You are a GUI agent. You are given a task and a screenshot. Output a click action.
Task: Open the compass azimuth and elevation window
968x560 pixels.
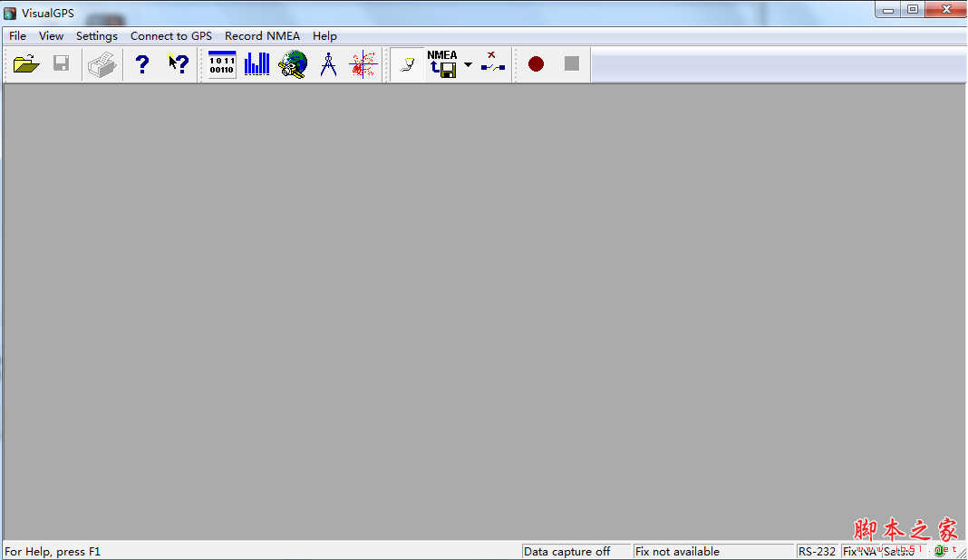click(328, 63)
